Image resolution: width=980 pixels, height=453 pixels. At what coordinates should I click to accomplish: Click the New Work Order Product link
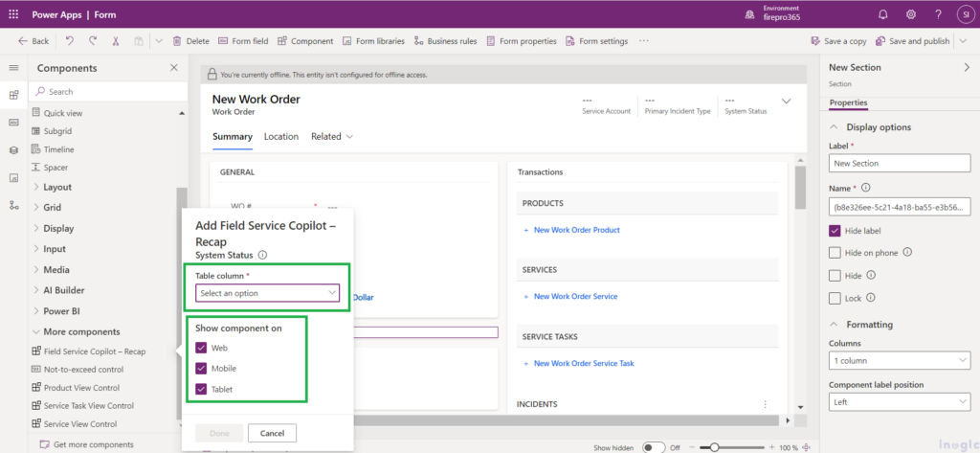(x=576, y=230)
